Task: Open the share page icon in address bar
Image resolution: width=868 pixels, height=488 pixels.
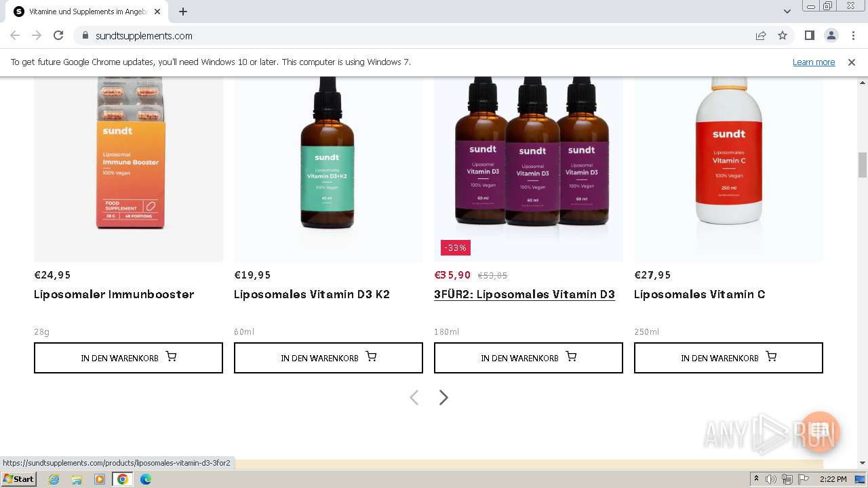Action: (761, 35)
